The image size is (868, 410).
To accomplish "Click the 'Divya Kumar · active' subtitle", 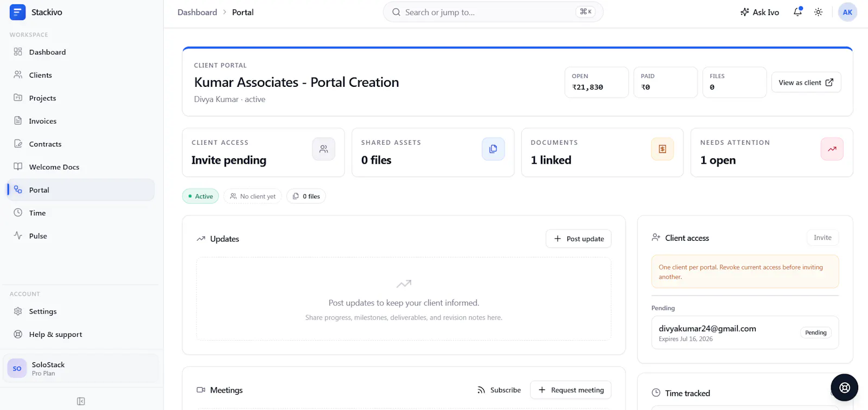I will pyautogui.click(x=229, y=99).
